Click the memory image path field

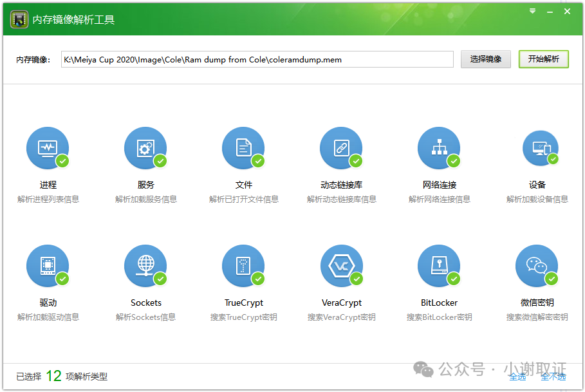tap(257, 59)
